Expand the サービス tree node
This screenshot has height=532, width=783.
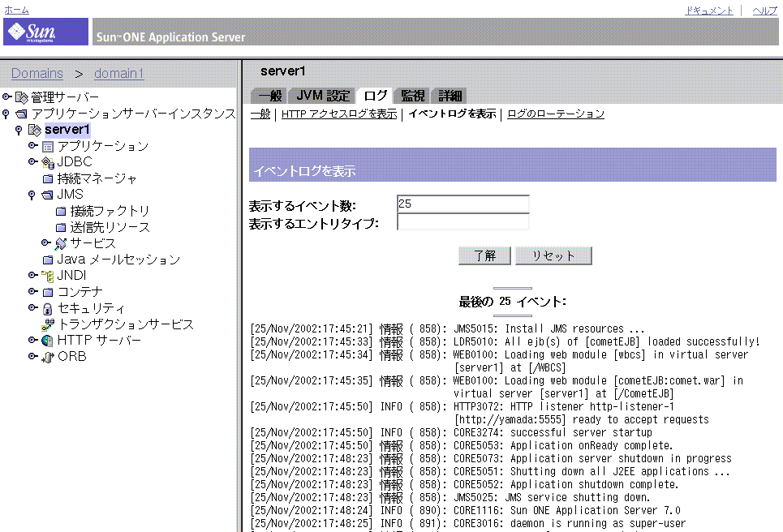pos(46,243)
